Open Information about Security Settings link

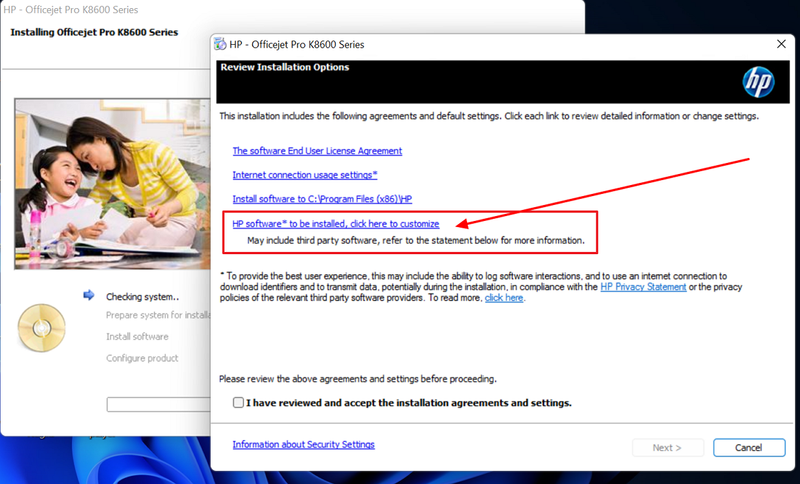click(304, 445)
